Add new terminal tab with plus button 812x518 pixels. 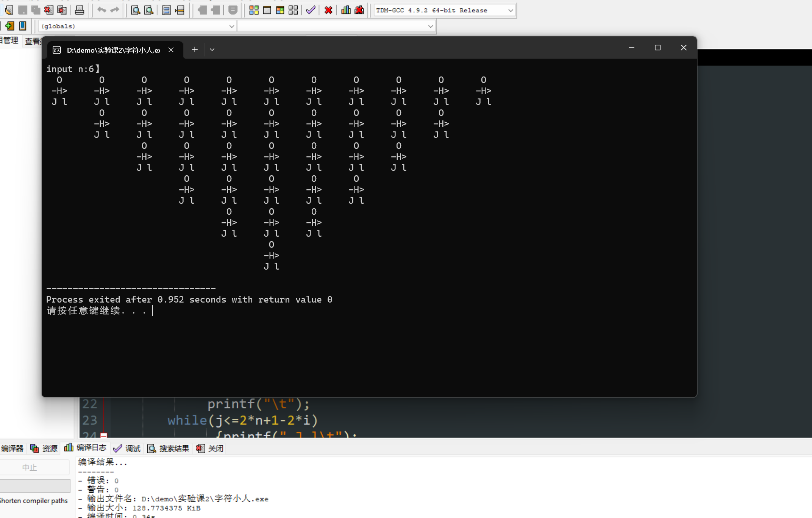[195, 50]
